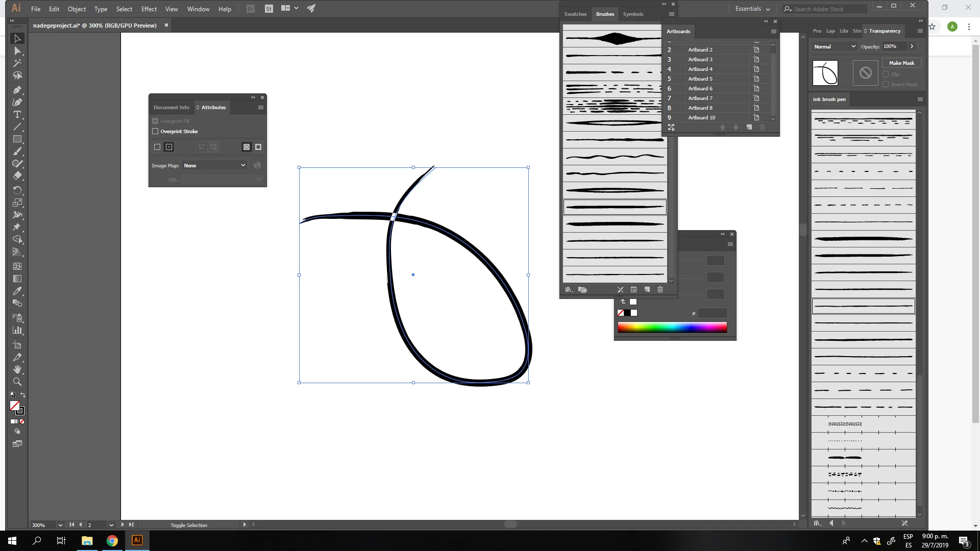
Task: Switch to the Swatches tab
Action: [x=575, y=14]
